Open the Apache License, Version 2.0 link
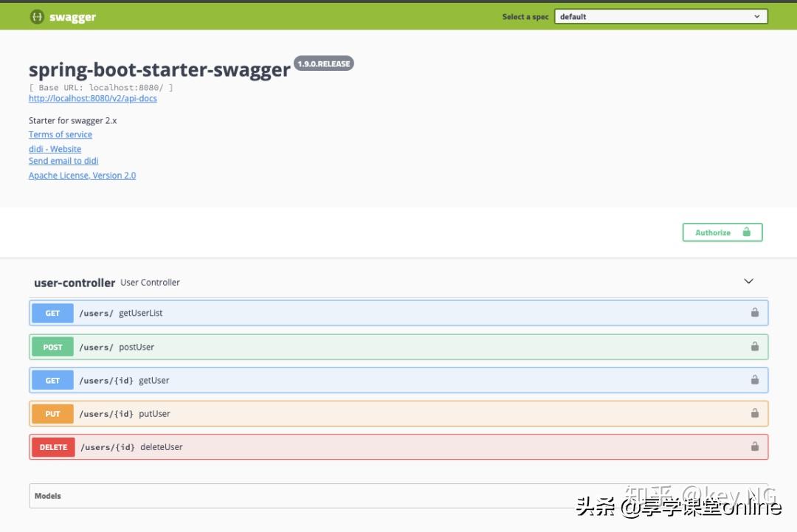Screen dimensions: 797x532 (82, 175)
